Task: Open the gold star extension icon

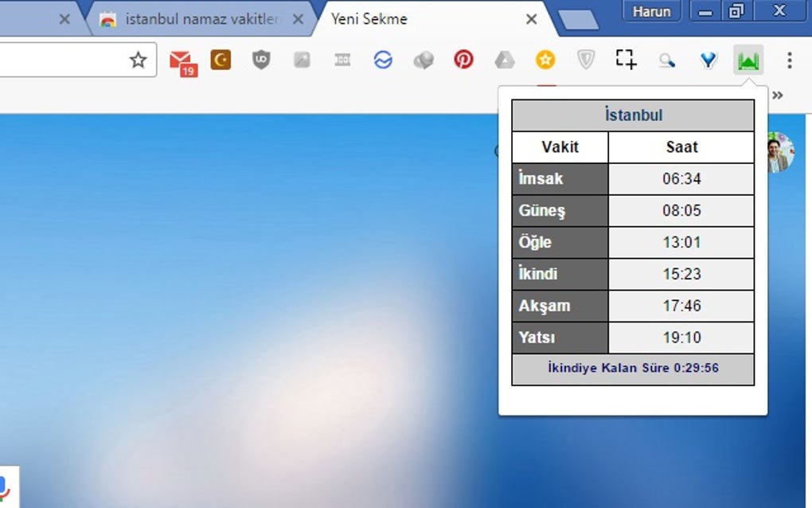Action: (x=545, y=59)
